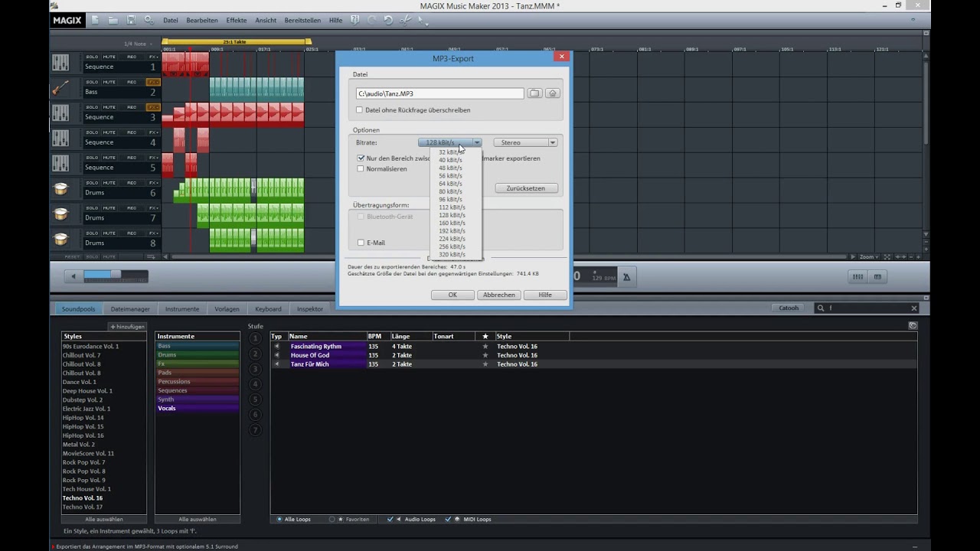
Task: Save project with the floppy disk icon
Action: pos(131,20)
